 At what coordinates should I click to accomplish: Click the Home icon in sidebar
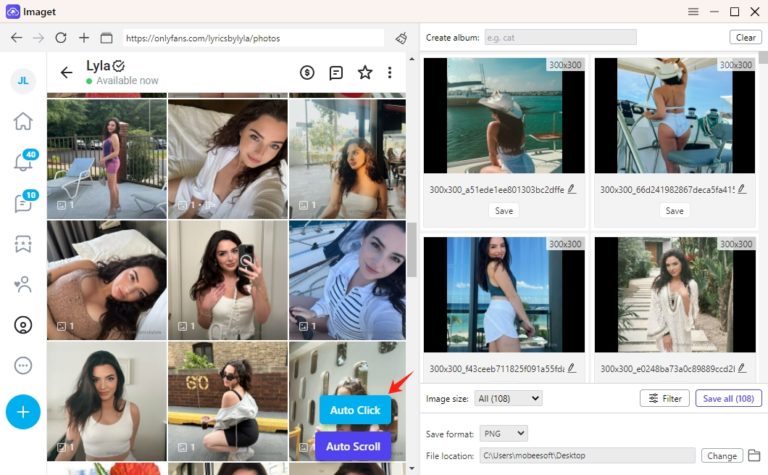(x=23, y=122)
